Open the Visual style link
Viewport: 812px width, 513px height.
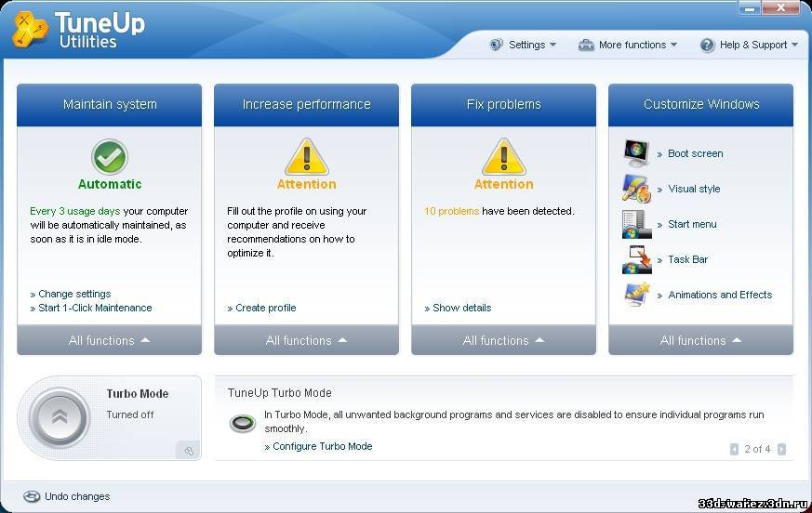click(x=694, y=189)
